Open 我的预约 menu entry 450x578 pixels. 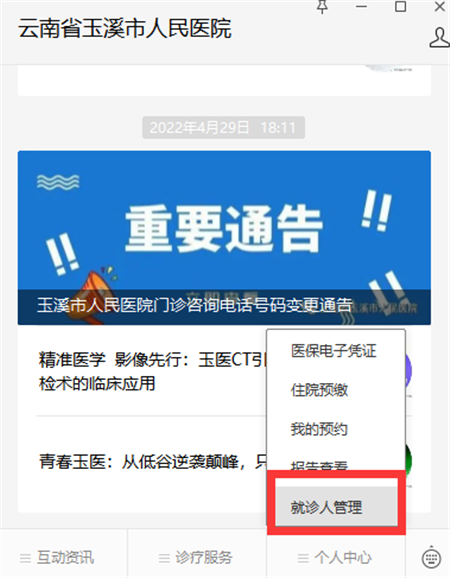(x=319, y=429)
